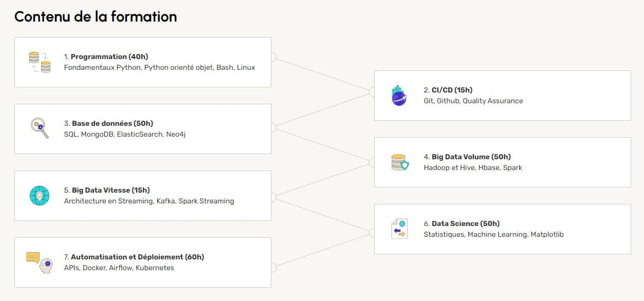Click the Contenu de la formation heading
Viewport: 644px width, 301px height.
pyautogui.click(x=96, y=16)
